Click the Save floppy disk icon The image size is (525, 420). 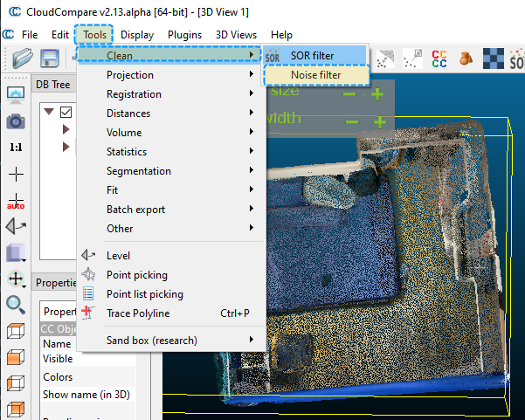[51, 59]
